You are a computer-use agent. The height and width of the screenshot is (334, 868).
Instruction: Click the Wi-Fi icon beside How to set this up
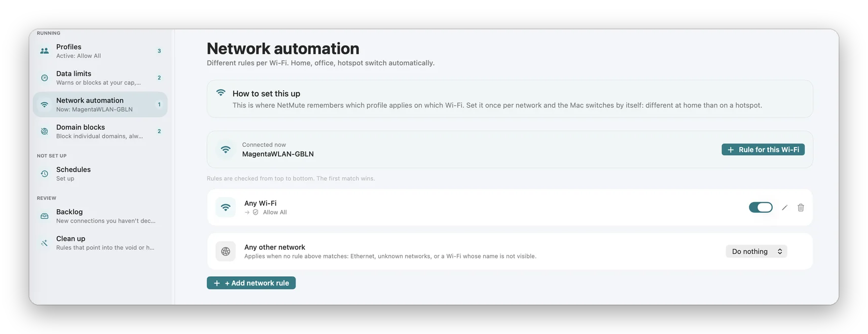click(221, 93)
